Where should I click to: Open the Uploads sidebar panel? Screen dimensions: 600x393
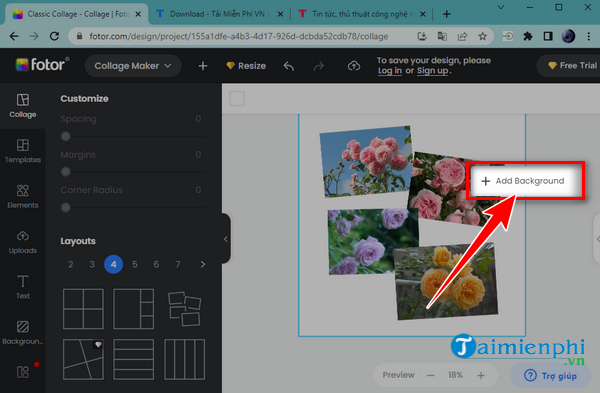click(x=23, y=242)
